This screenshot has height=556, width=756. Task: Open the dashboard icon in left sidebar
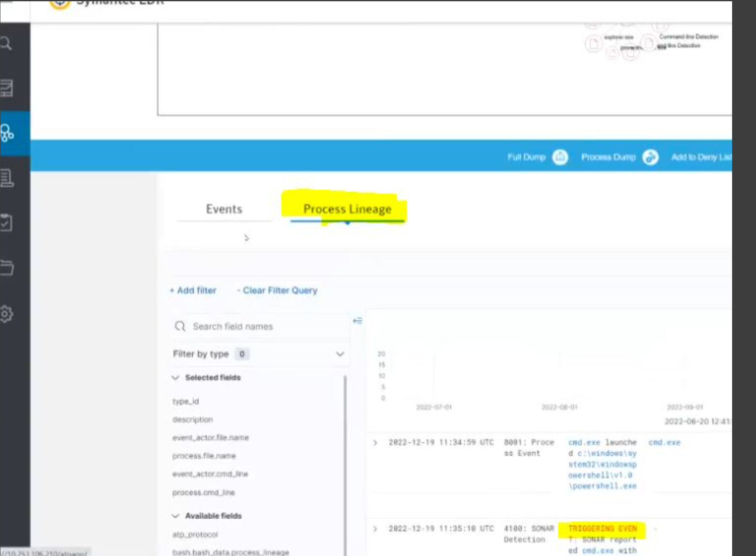(6, 88)
